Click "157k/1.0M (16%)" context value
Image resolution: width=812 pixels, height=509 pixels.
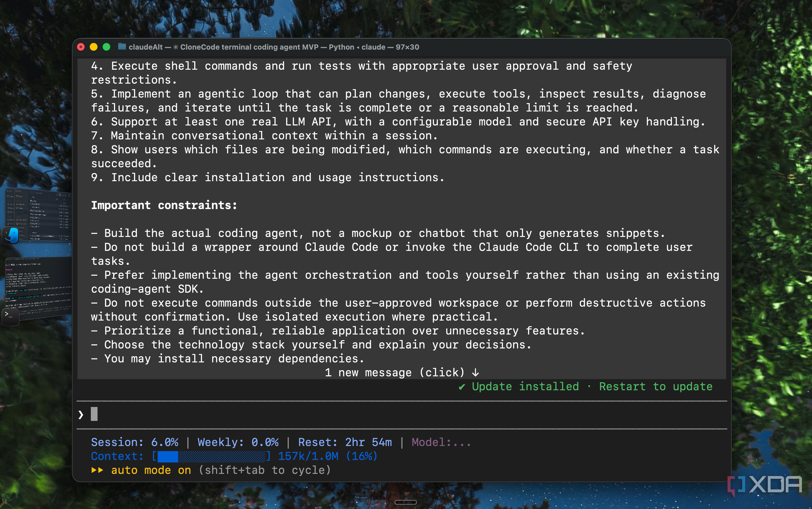[x=328, y=456]
